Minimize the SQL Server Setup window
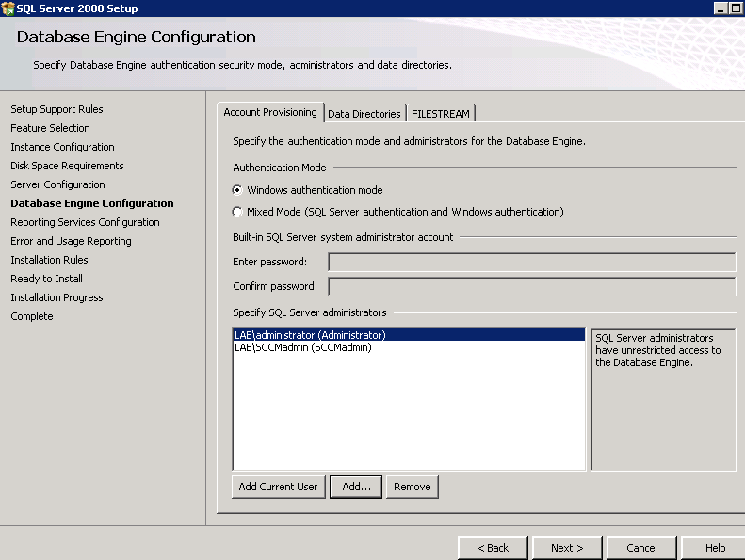This screenshot has width=745, height=560. [721, 8]
